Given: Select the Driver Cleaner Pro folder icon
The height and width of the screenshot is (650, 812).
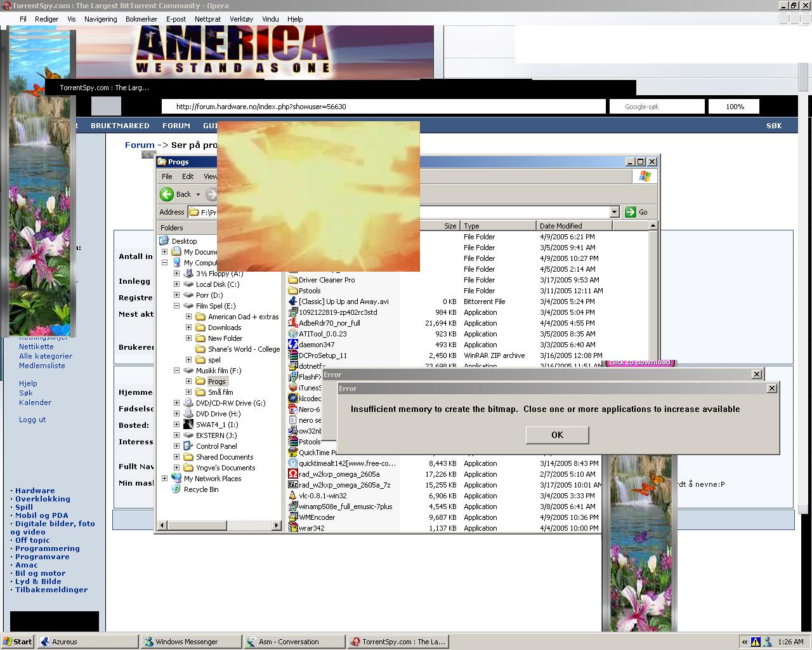Looking at the screenshot, I should coord(293,280).
